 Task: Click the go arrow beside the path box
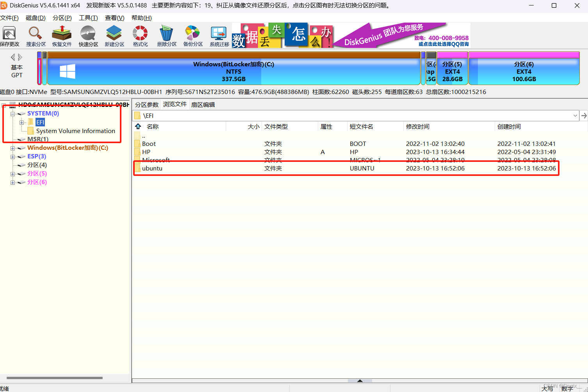(584, 115)
